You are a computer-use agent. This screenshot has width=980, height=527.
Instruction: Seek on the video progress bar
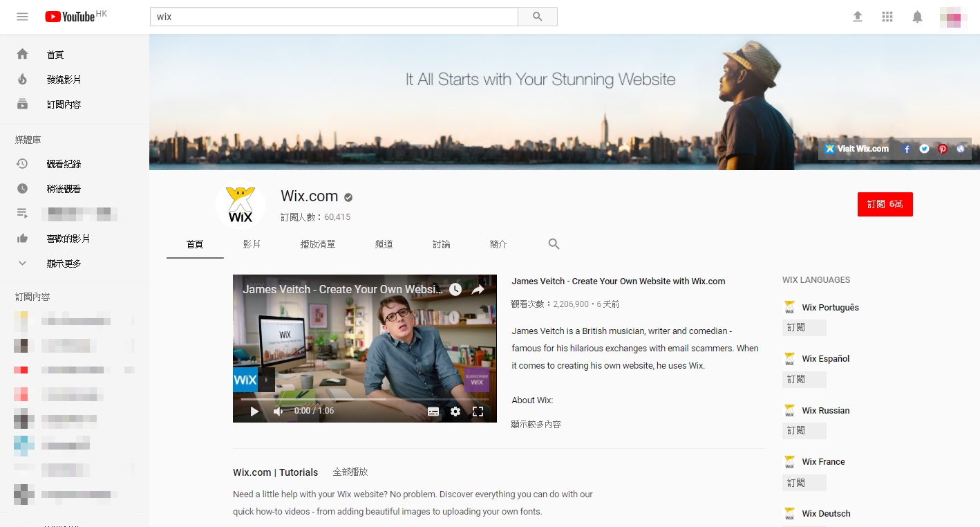pyautogui.click(x=365, y=399)
